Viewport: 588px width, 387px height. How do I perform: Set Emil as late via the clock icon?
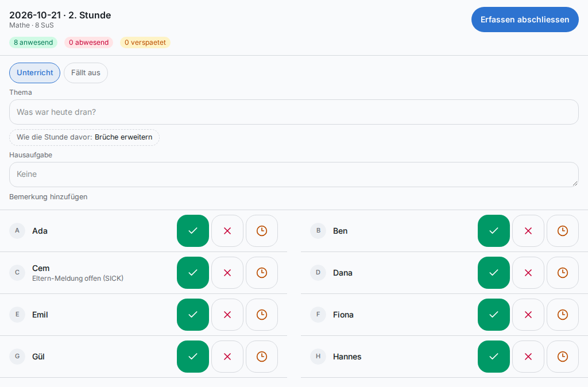[x=262, y=315]
